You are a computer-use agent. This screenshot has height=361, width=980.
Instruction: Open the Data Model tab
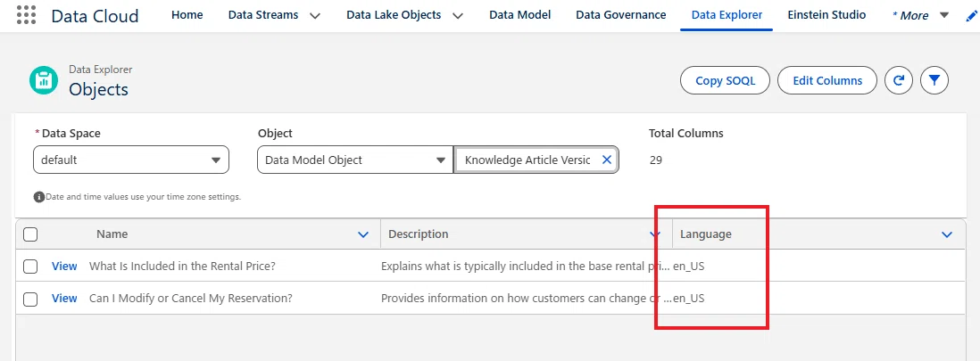(x=520, y=15)
